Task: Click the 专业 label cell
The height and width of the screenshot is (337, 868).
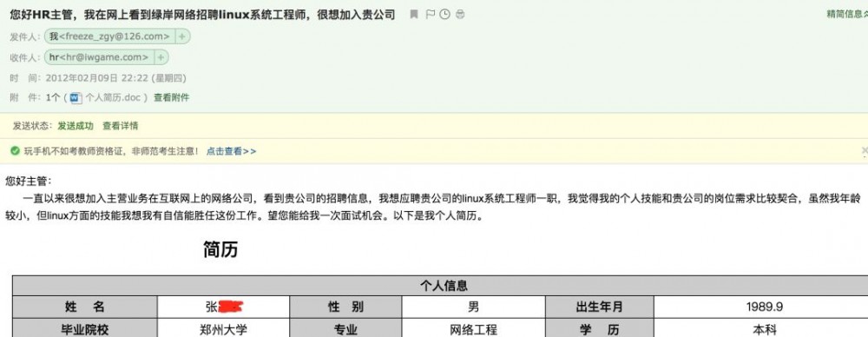Action: pos(345,328)
